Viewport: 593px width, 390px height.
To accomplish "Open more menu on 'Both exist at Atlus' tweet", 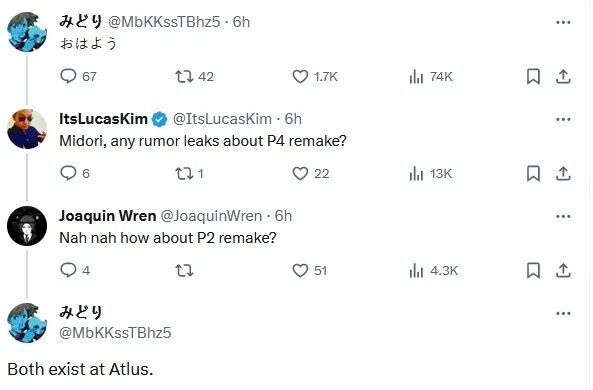I will (x=563, y=313).
